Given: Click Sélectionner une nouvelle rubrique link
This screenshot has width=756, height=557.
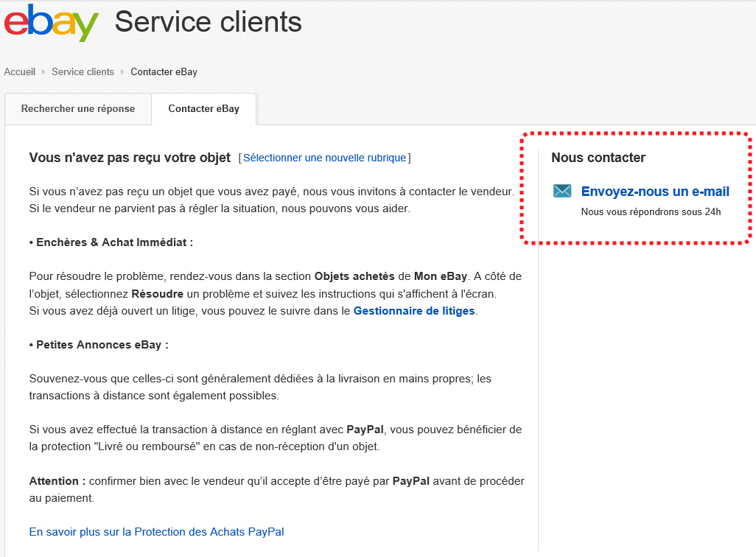Looking at the screenshot, I should click(x=324, y=158).
